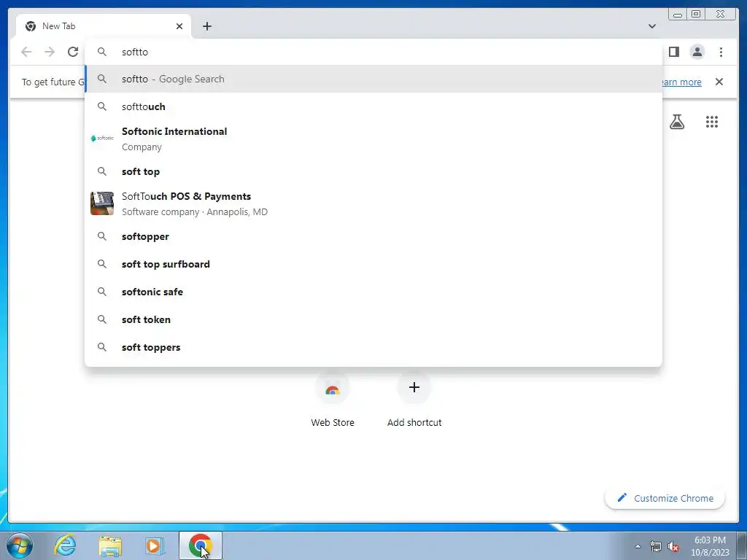This screenshot has height=560, width=747.
Task: Show hidden tray icons arrow
Action: 638,546
